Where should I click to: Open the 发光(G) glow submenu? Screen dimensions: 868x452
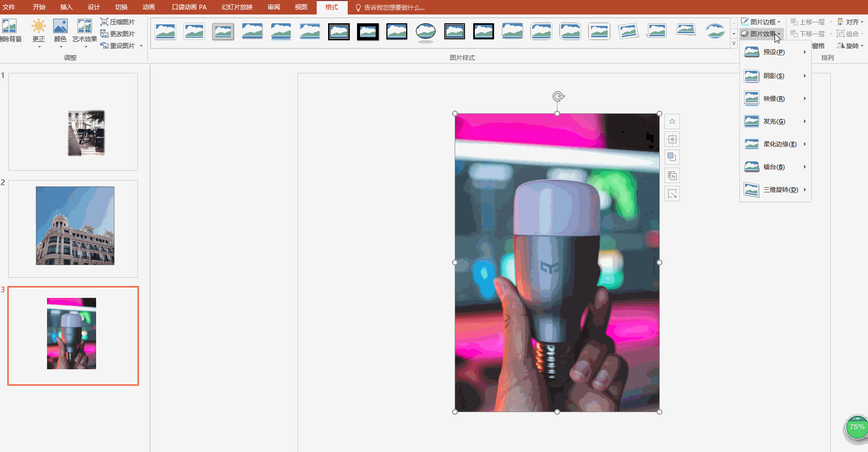(x=776, y=121)
